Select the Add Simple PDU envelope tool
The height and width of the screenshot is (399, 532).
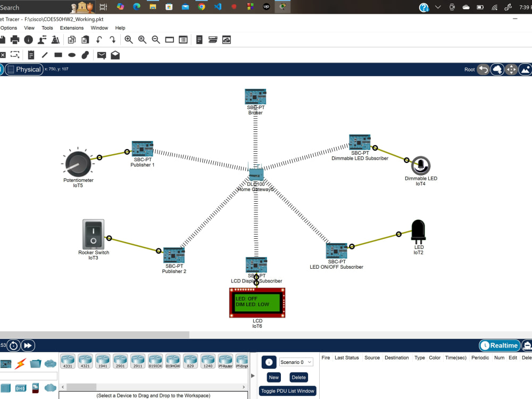pos(101,55)
